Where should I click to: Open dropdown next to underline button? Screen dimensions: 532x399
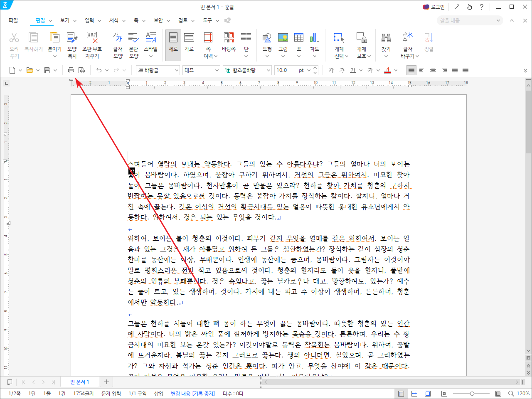(x=361, y=70)
